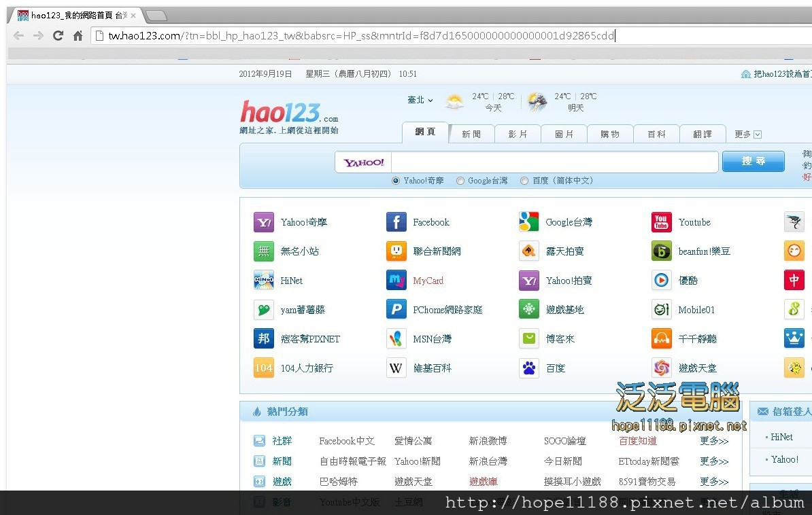The height and width of the screenshot is (515, 812).
Task: Open Yahoo! under 信箱登入
Action: click(x=785, y=459)
